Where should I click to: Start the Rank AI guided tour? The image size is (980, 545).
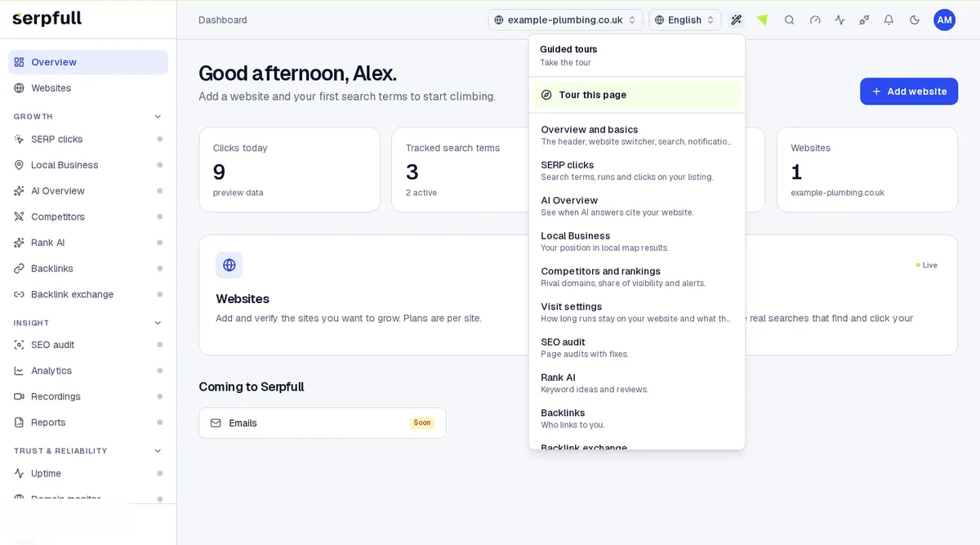point(637,383)
